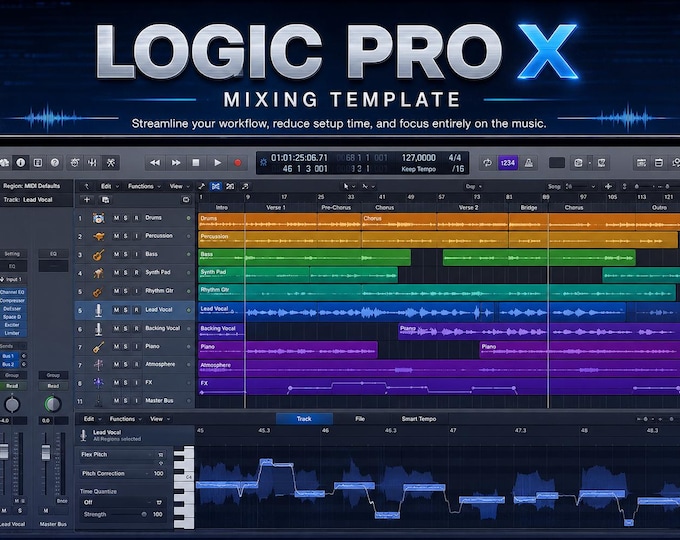This screenshot has width=680, height=540.
Task: Open the Smart Controls dial icon
Action: [75, 163]
